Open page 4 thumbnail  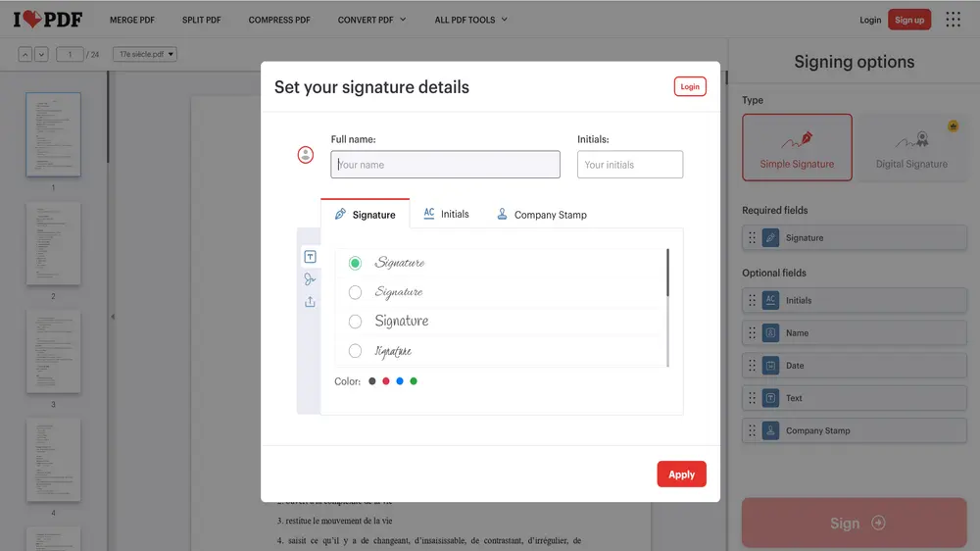(53, 460)
